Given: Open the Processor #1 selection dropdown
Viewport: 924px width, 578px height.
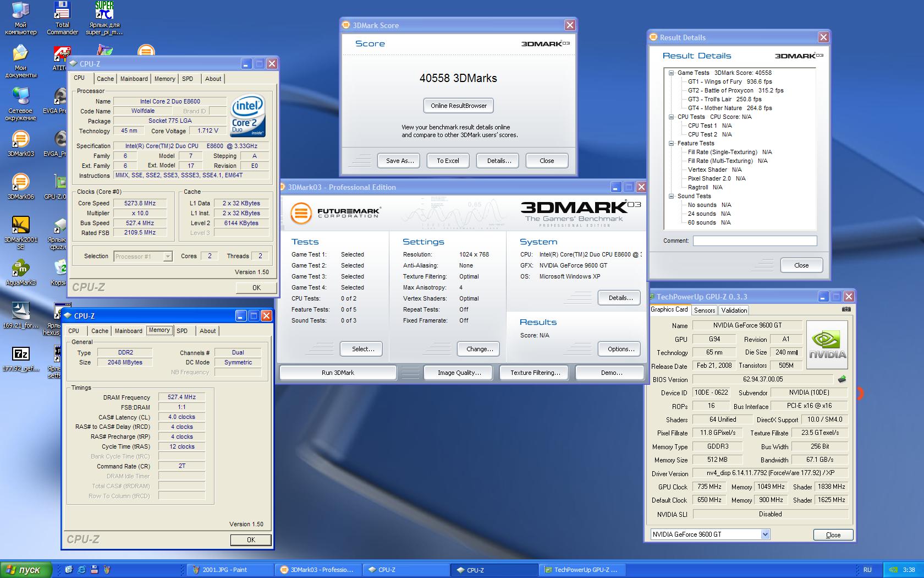Looking at the screenshot, I should pyautogui.click(x=168, y=257).
